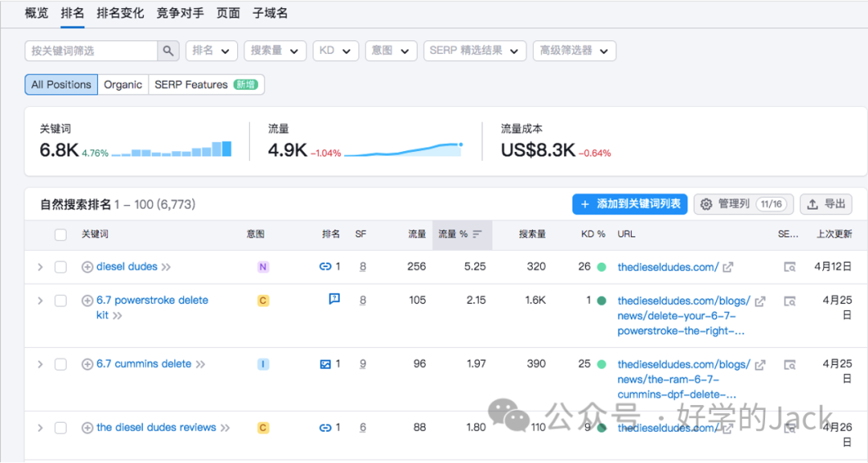Switch to the 子域名 tab
Screen dimensions: 868x463
coord(270,14)
